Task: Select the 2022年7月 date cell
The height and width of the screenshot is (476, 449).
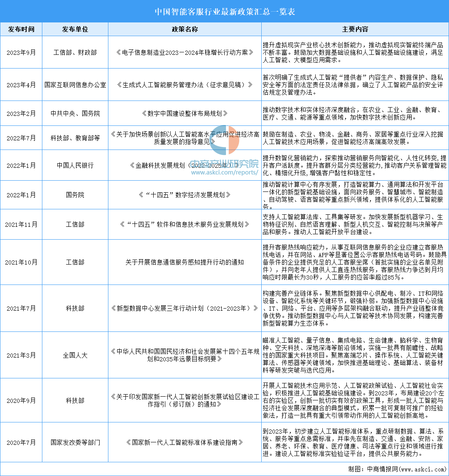Action: [21, 138]
